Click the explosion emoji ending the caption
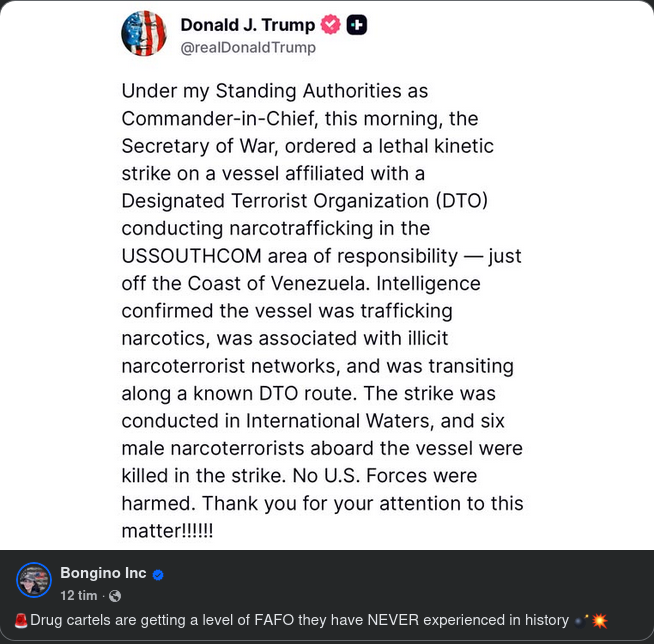 coord(599,621)
